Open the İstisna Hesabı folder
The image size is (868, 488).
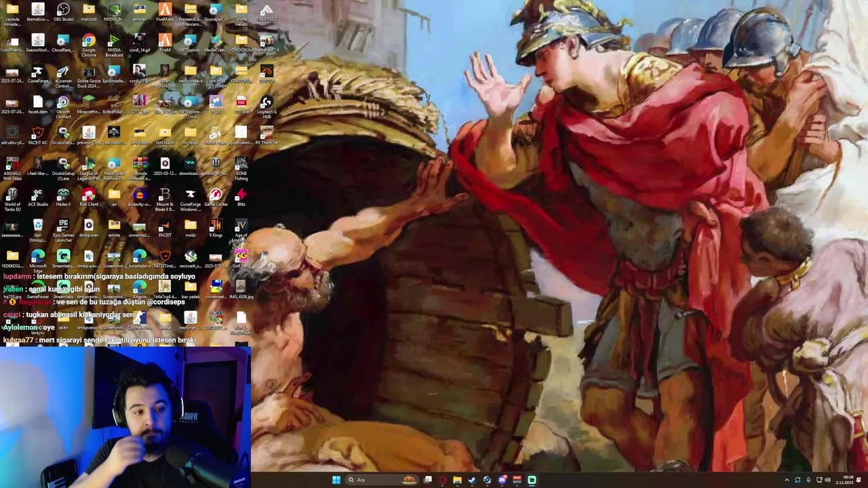pyautogui.click(x=241, y=14)
